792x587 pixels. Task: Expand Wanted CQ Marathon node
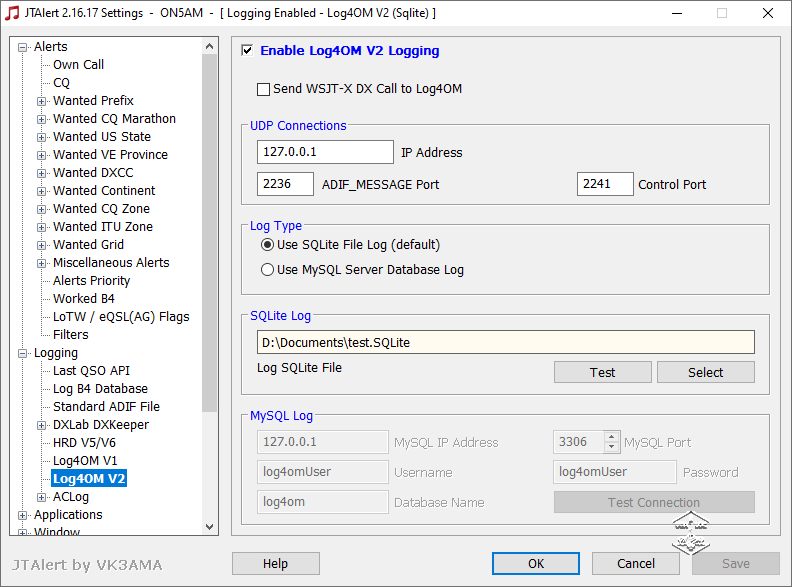41,120
